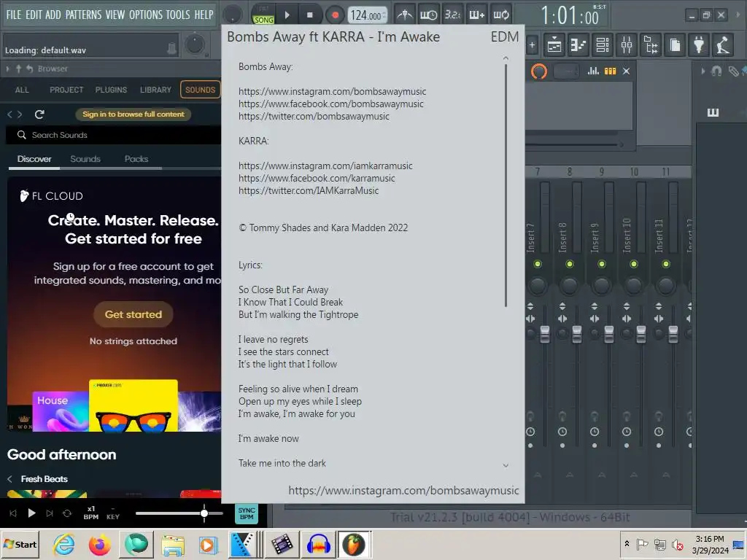Mute Insert 8 with its green light
Screen dimensions: 747x560
[570, 264]
